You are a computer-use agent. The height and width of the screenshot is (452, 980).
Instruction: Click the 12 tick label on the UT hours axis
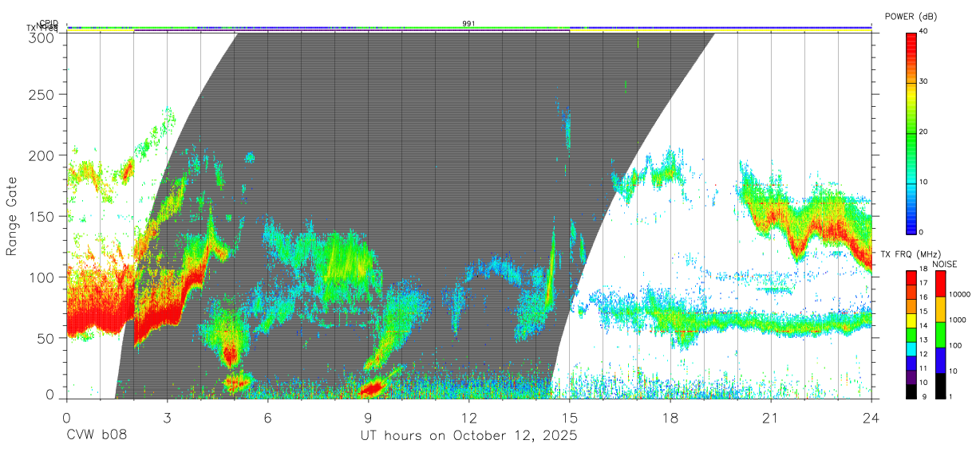coord(468,418)
